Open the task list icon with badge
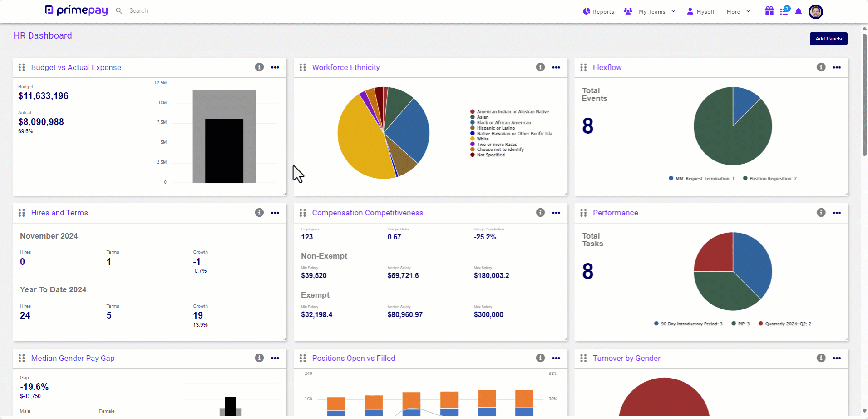This screenshot has height=419, width=868. (x=784, y=11)
